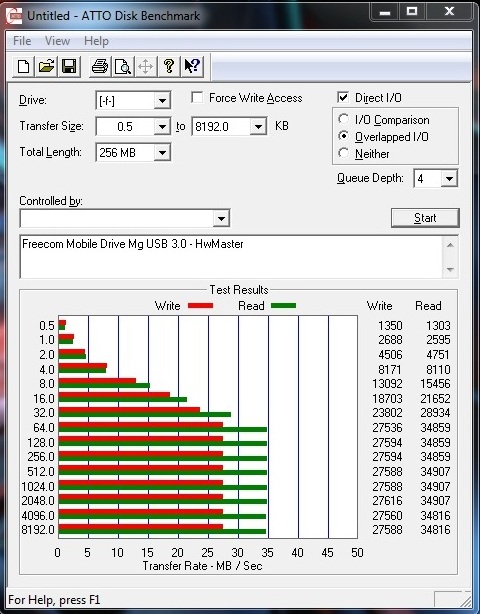Select the I/O Comparison radio button
Viewport: 480px width, 614px height.
pos(343,119)
